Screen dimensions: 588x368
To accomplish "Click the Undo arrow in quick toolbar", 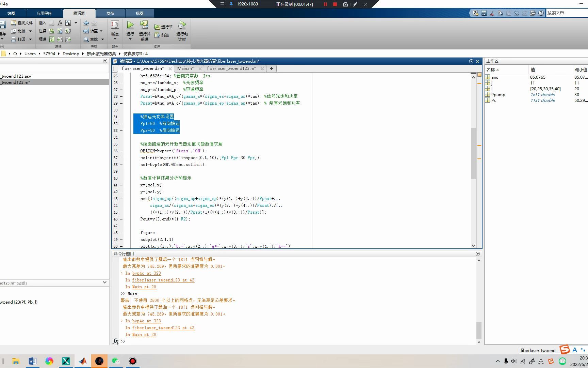I will (517, 13).
